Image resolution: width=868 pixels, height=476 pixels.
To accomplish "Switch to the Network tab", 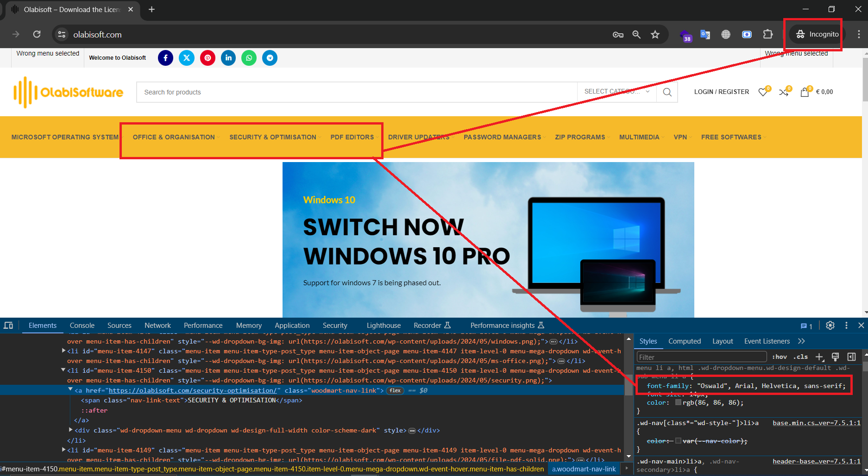I will coord(157,326).
